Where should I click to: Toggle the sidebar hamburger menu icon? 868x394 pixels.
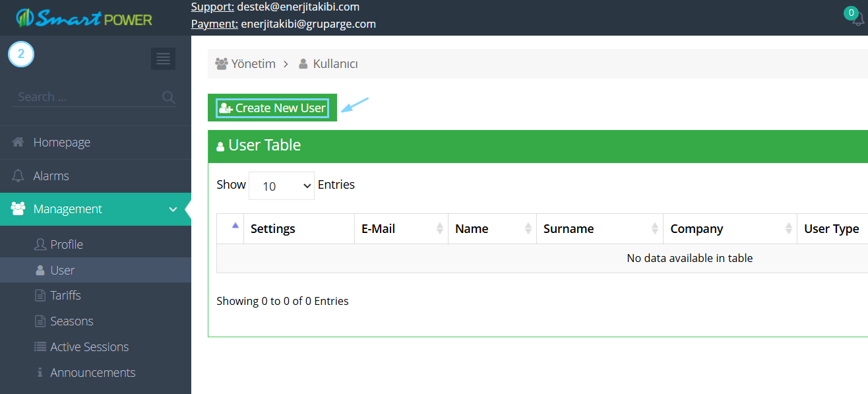coord(163,58)
